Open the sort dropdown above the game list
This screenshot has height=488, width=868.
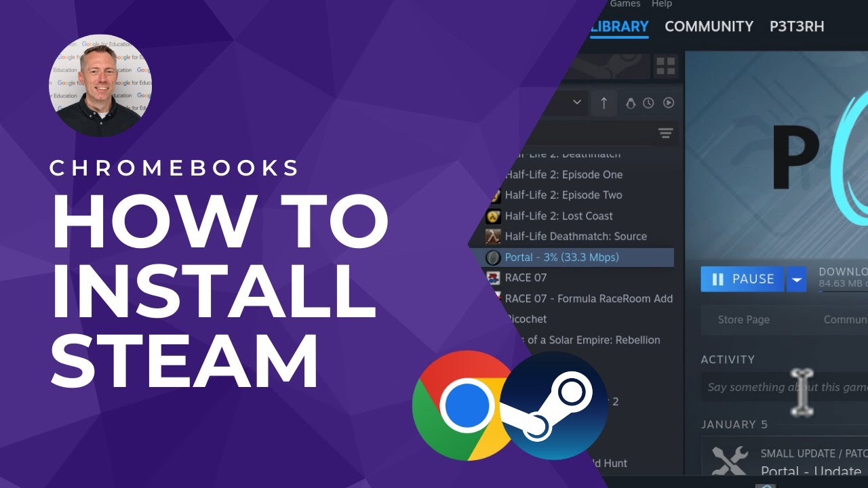coord(577,102)
